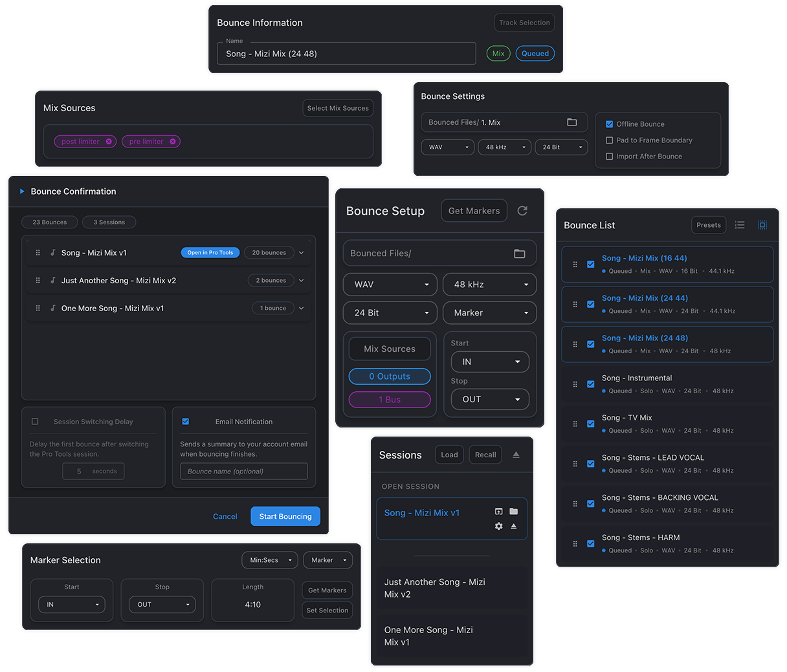
Task: Open 48 kHz dropdown in Bounce Settings
Action: click(x=505, y=147)
